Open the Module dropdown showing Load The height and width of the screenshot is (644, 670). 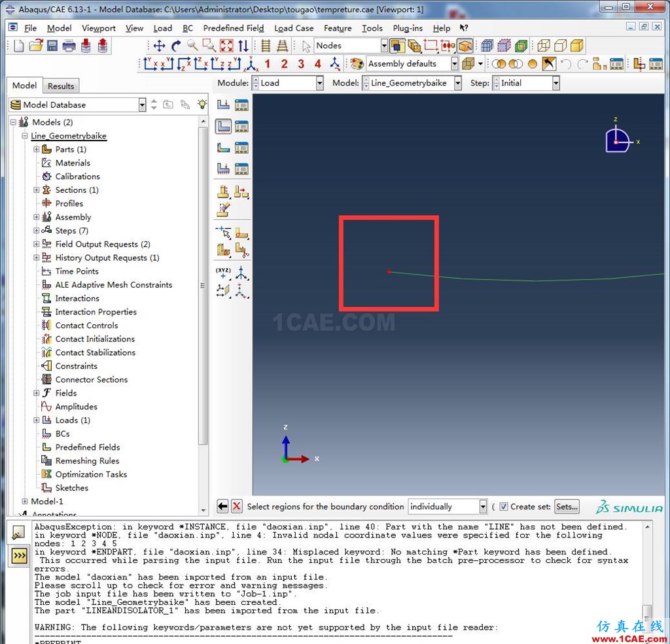[x=288, y=83]
